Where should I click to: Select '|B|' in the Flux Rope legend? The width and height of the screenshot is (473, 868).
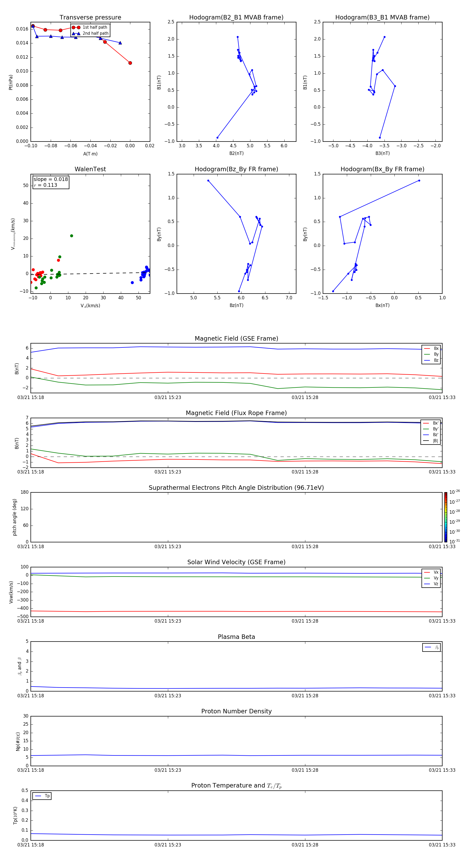[x=431, y=441]
